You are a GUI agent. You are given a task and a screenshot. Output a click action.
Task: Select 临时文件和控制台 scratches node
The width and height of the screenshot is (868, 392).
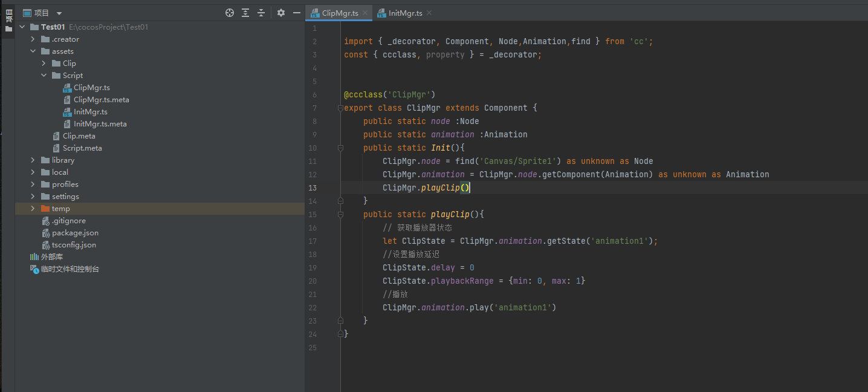[x=70, y=269]
